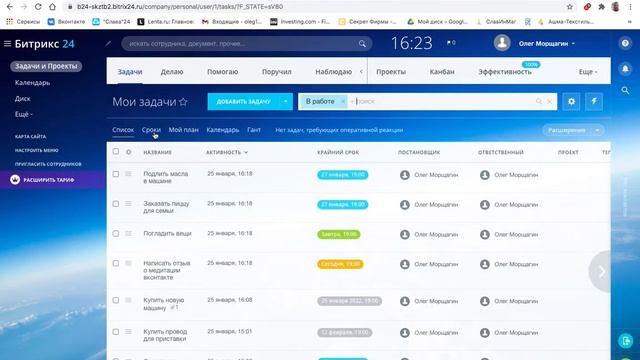
Task: Switch to the Помогаю tab
Action: pyautogui.click(x=222, y=71)
